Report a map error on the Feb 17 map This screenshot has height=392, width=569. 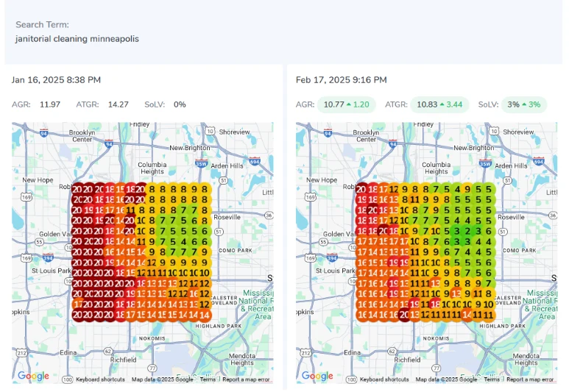[x=530, y=379]
